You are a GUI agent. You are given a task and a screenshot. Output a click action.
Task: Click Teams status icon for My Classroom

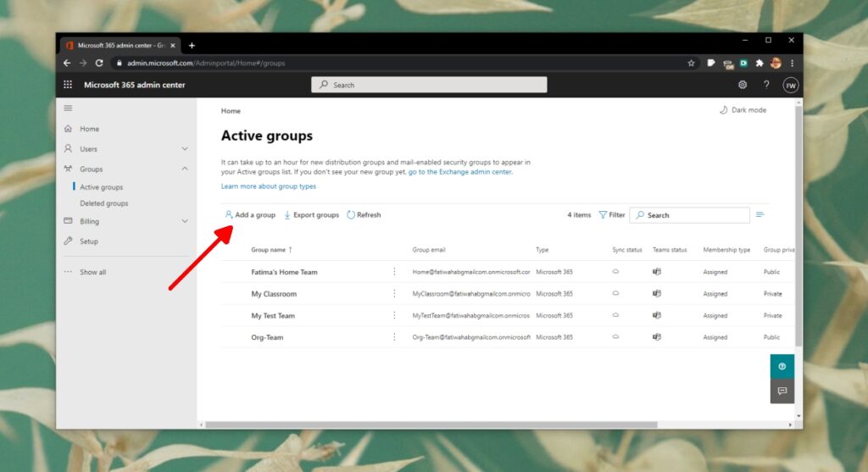(x=657, y=293)
